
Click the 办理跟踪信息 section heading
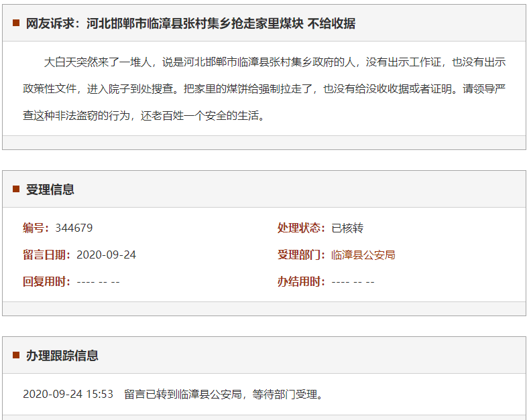click(x=62, y=354)
